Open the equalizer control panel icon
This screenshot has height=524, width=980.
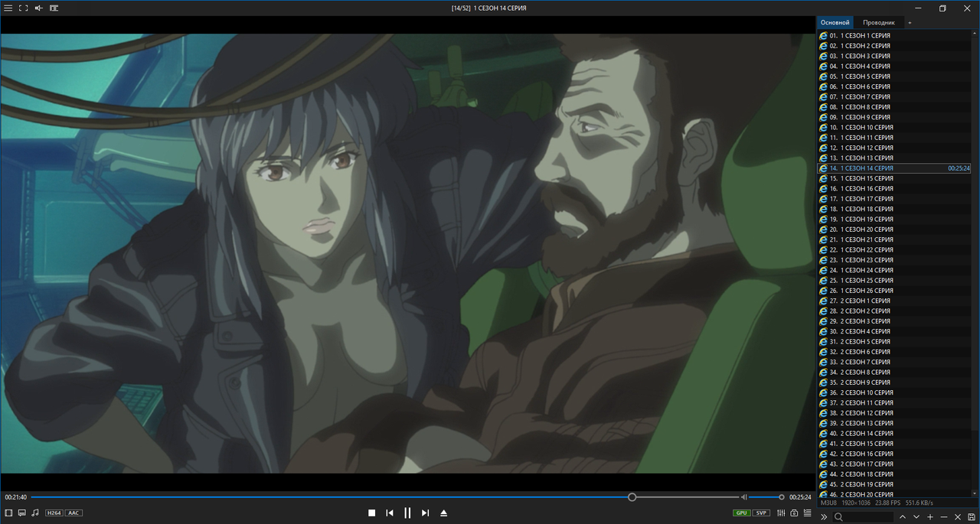(781, 513)
